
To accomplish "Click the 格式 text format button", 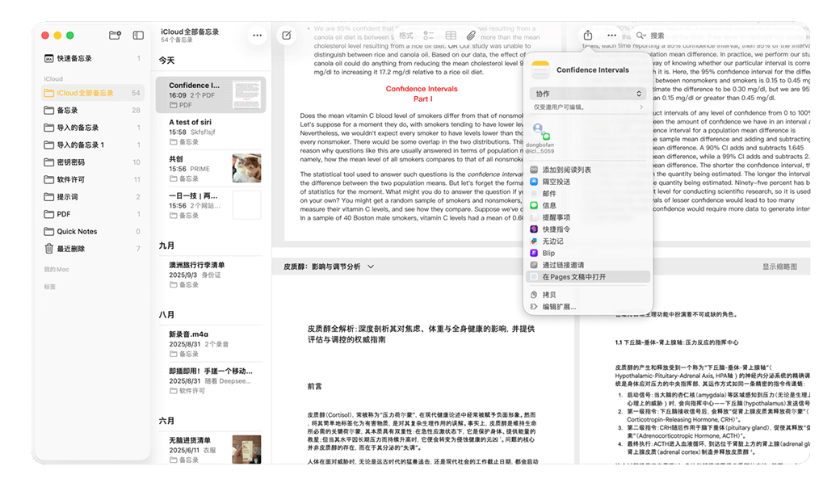I will click(x=406, y=36).
